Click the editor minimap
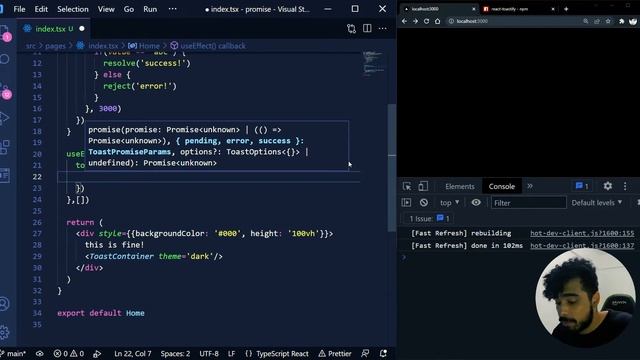 pyautogui.click(x=373, y=64)
